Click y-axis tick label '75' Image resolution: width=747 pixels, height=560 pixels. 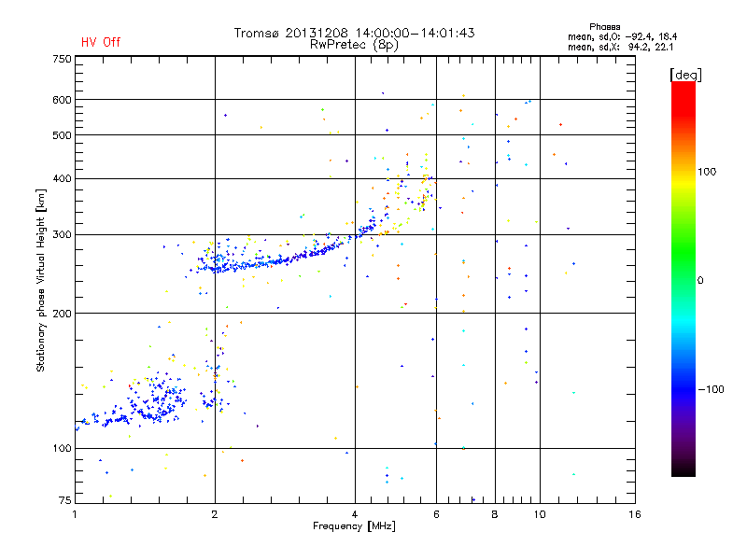coord(65,500)
